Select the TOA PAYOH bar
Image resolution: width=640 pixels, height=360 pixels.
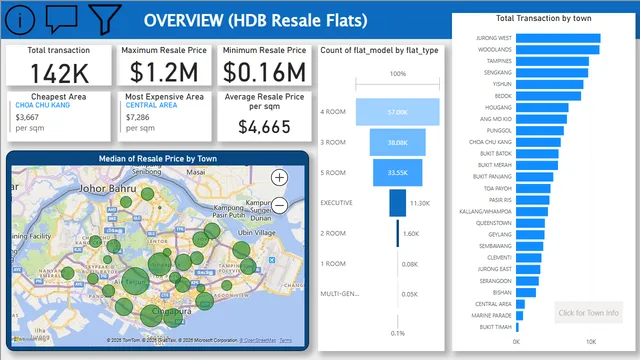tap(533, 188)
